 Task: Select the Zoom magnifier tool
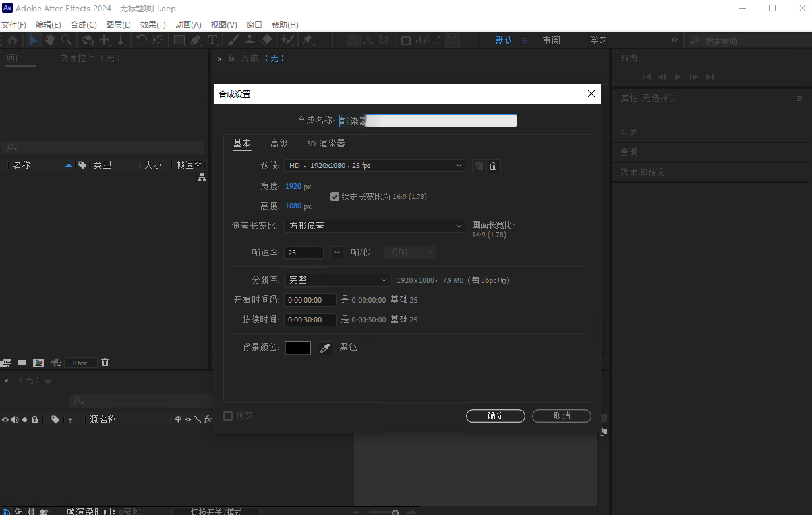coord(67,40)
